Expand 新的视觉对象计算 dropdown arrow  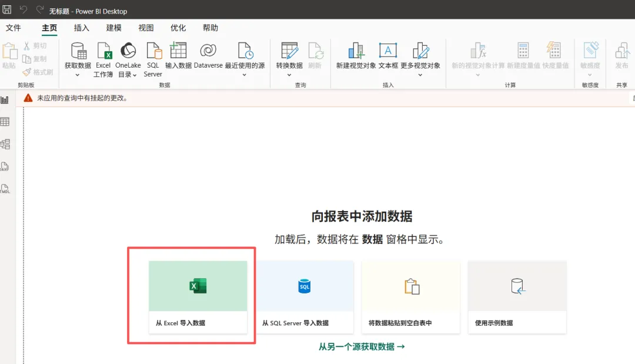coord(478,75)
